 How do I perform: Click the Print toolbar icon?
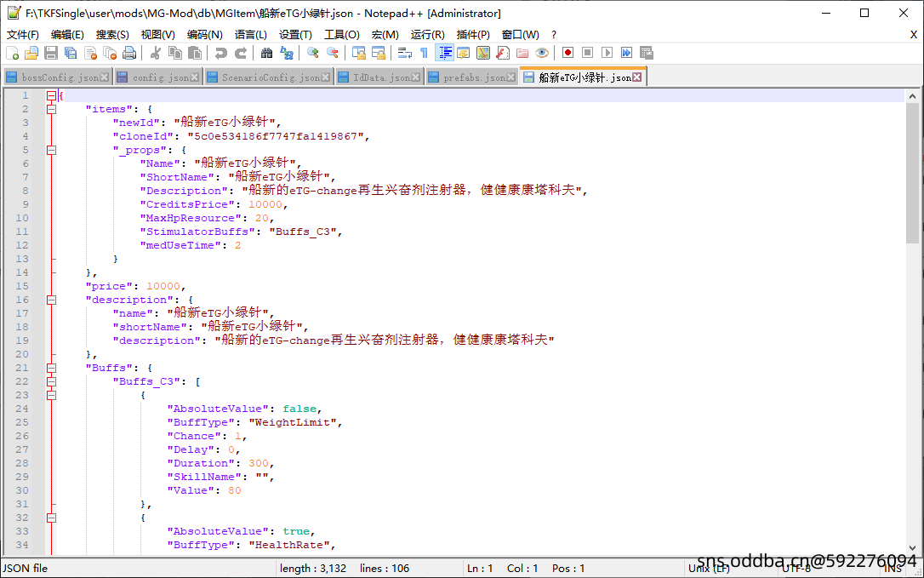tap(129, 53)
